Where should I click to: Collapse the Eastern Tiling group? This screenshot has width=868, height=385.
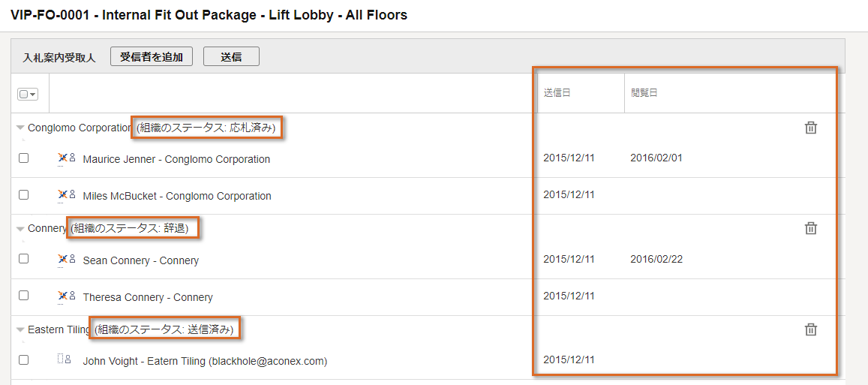[20, 330]
